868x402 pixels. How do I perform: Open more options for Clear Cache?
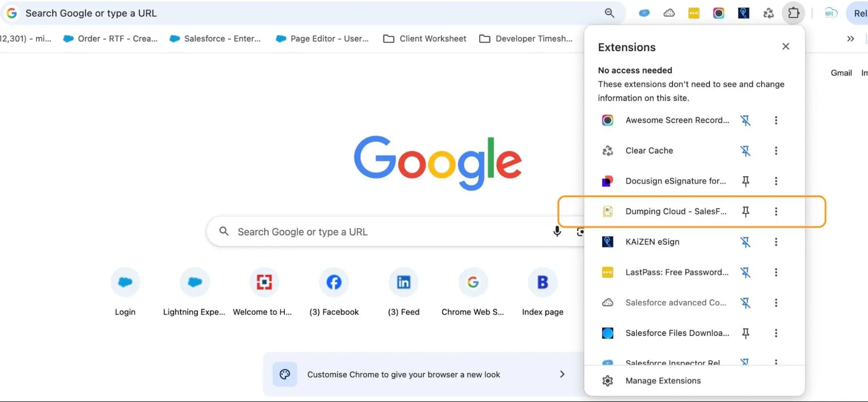(776, 151)
